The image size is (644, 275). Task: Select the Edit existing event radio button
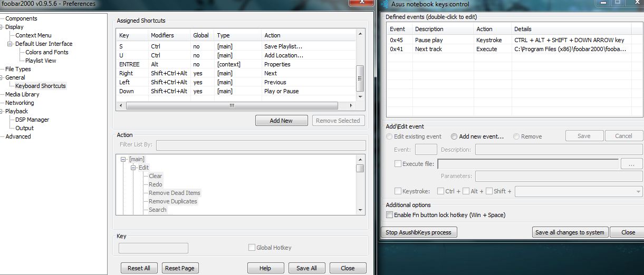(389, 136)
